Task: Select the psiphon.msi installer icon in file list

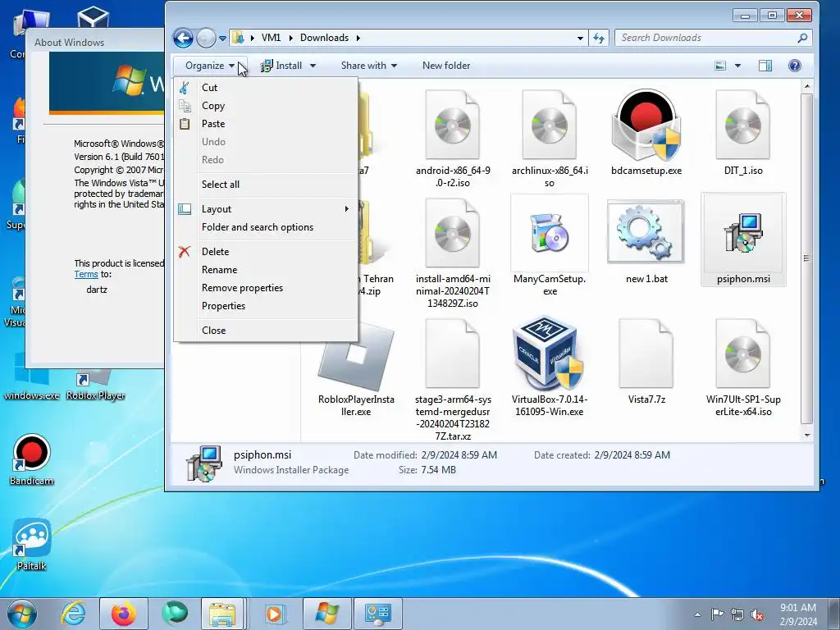Action: [743, 232]
